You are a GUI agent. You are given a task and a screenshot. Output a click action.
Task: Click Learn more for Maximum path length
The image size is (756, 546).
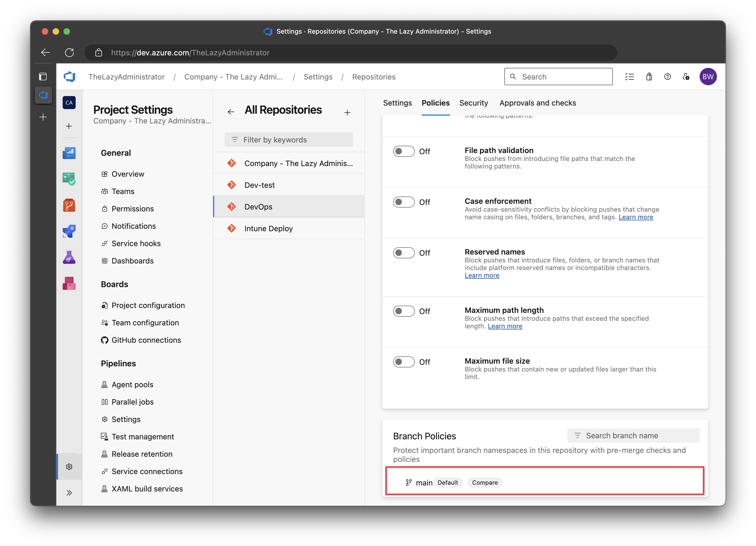tap(505, 326)
